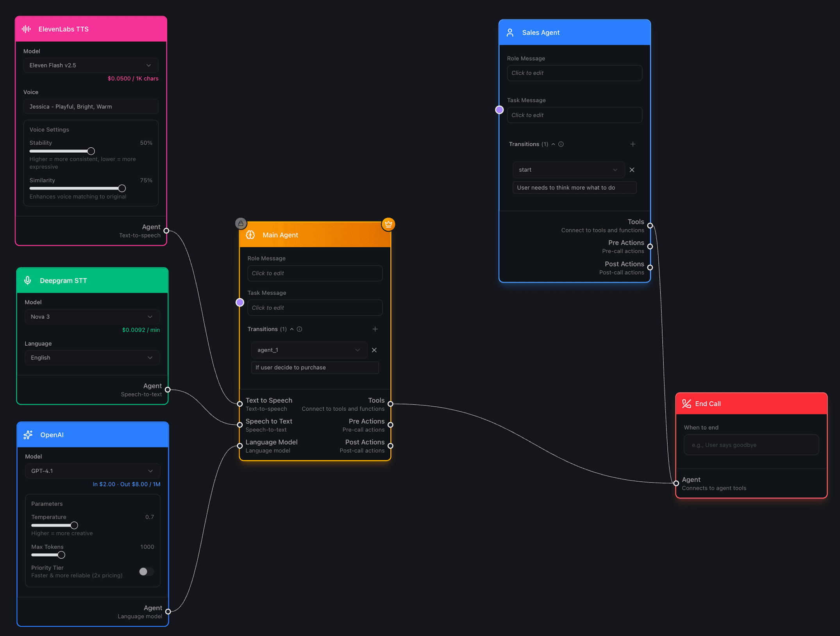The height and width of the screenshot is (636, 840).
Task: Click the Deepgram STT microphone icon
Action: pyautogui.click(x=27, y=280)
